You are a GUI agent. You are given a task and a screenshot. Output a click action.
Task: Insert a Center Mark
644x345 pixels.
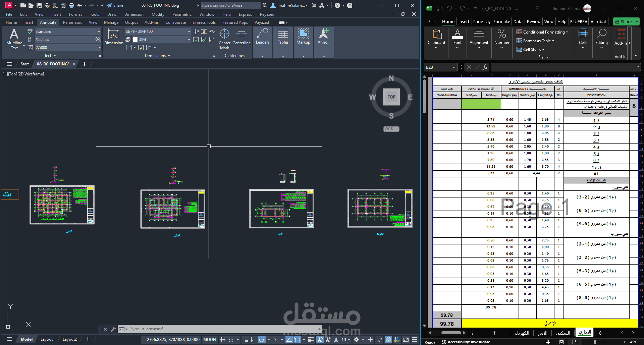coord(224,39)
